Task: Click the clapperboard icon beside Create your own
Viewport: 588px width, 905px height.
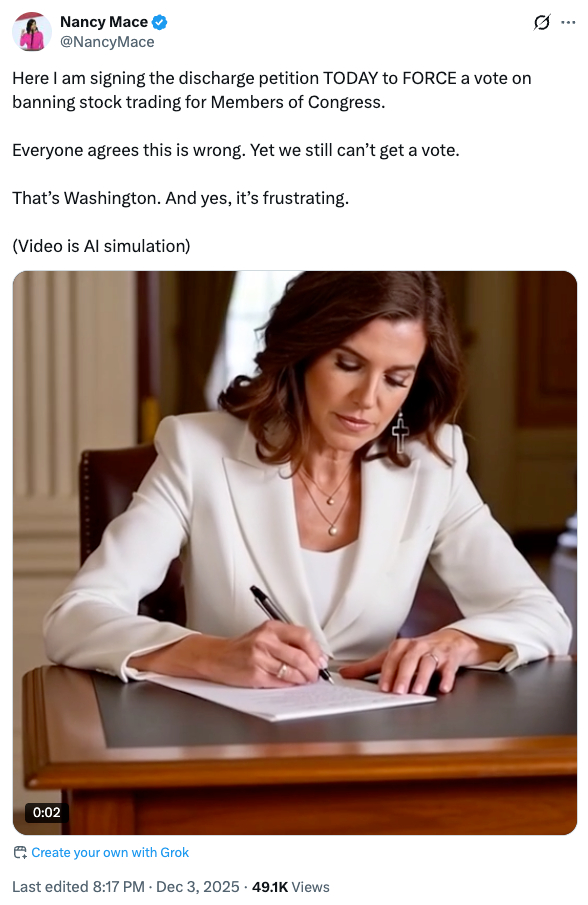Action: (20, 852)
